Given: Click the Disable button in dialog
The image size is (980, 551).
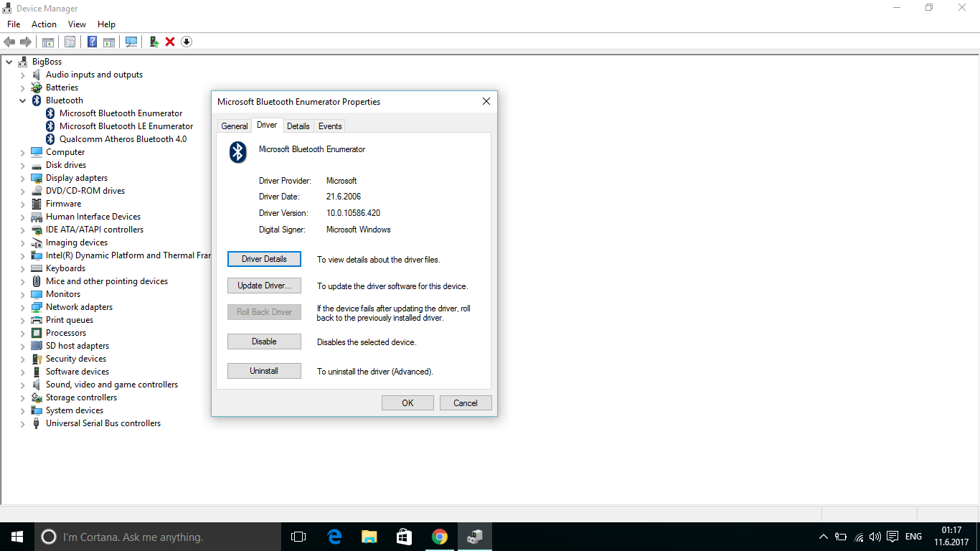Looking at the screenshot, I should click(264, 342).
